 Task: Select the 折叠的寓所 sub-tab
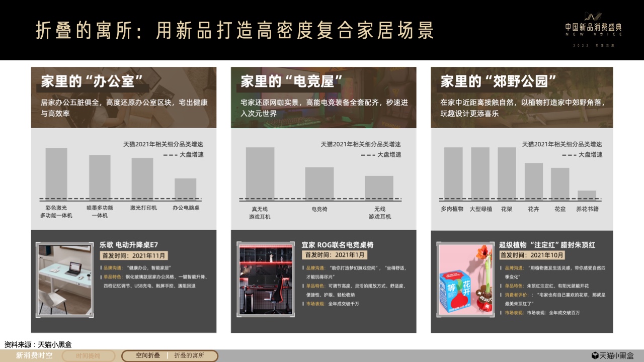(x=189, y=355)
